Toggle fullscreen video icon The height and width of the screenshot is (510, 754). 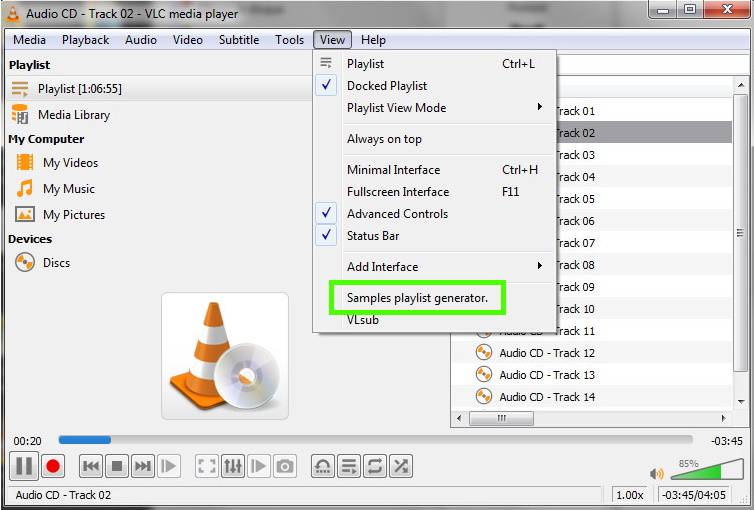click(x=207, y=466)
